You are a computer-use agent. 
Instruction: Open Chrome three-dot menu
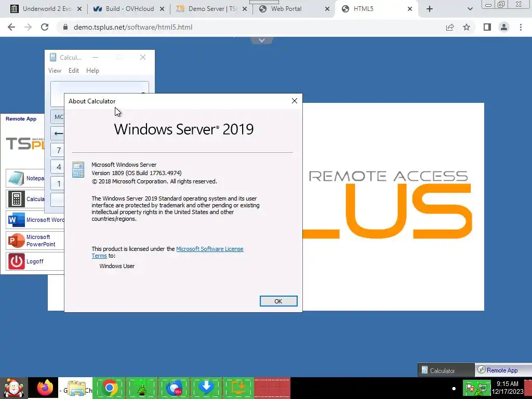coord(521,27)
